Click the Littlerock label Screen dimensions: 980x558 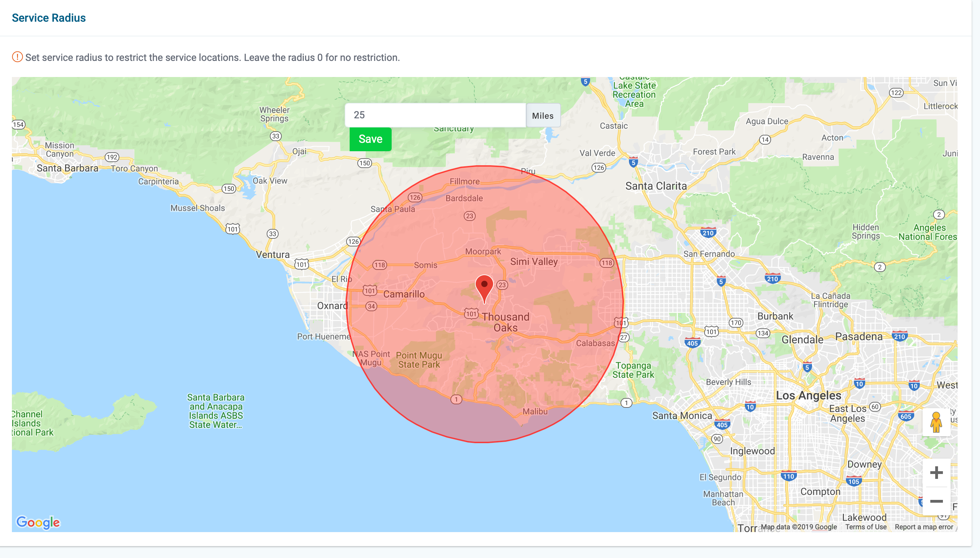pyautogui.click(x=940, y=106)
